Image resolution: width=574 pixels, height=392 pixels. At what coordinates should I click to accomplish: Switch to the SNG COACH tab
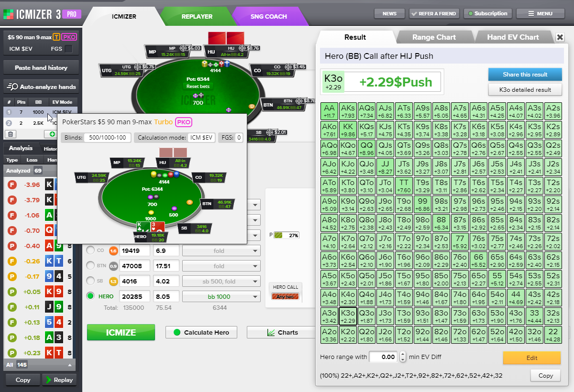coord(268,16)
